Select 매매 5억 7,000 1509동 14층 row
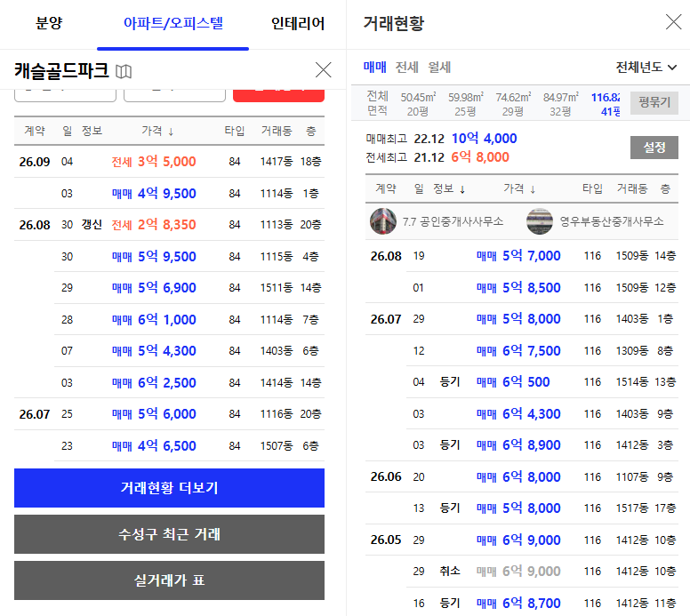This screenshot has height=616, width=690. click(x=521, y=256)
